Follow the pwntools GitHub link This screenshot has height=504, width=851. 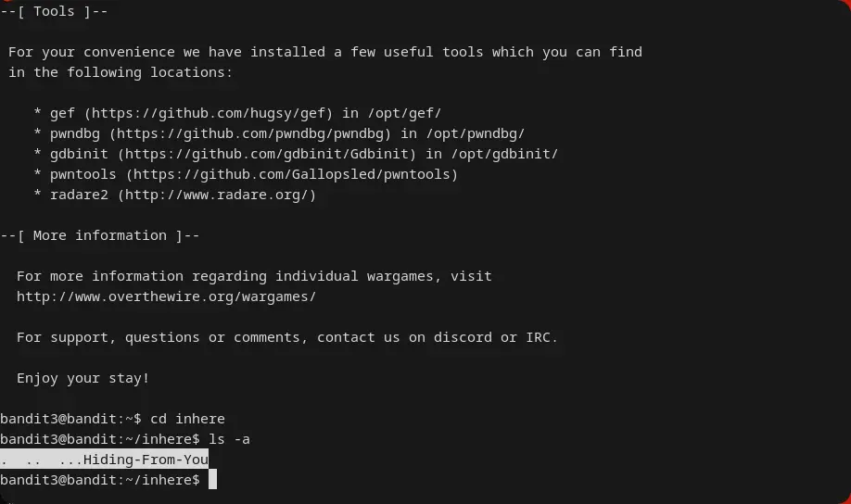coord(292,174)
